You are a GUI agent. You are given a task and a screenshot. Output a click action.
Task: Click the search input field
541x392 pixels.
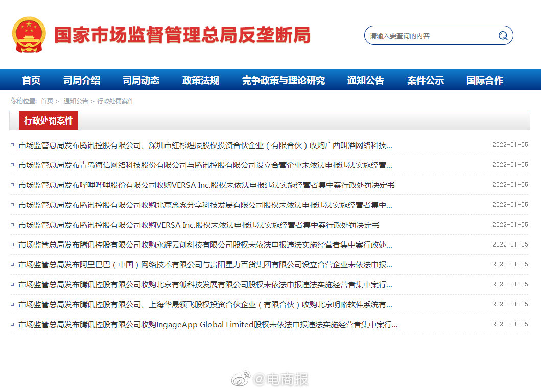434,35
